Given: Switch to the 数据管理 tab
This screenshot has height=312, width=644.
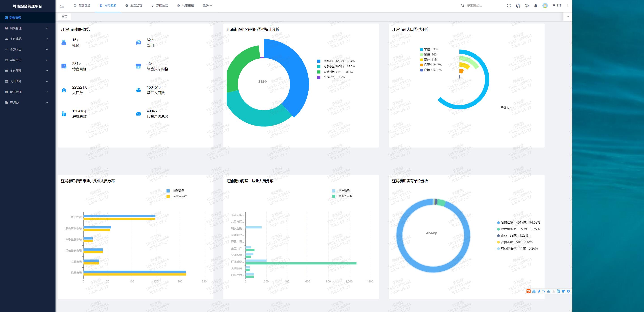Looking at the screenshot, I should click(82, 6).
